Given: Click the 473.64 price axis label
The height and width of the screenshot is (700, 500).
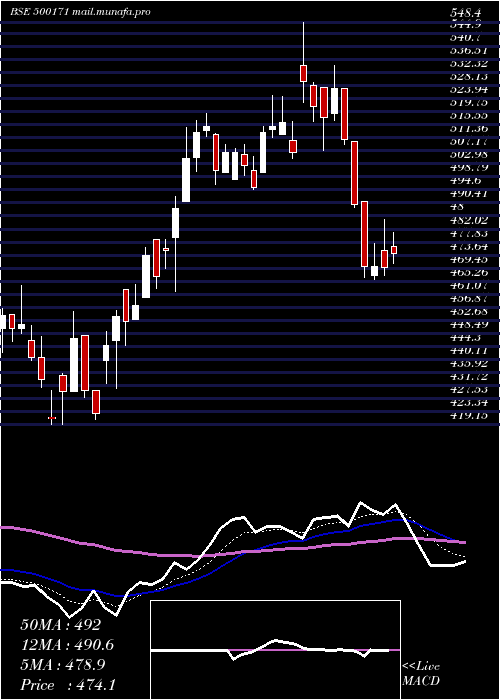Looking at the screenshot, I should point(468,246).
